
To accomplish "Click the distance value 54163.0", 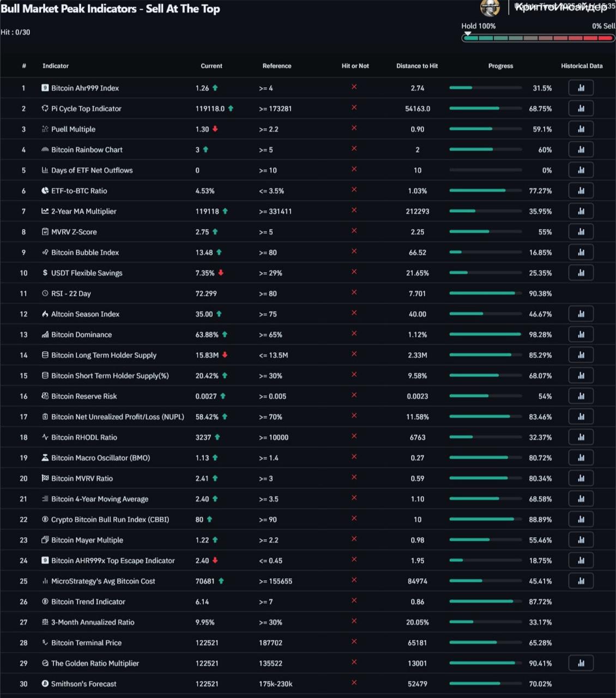I will [x=418, y=109].
